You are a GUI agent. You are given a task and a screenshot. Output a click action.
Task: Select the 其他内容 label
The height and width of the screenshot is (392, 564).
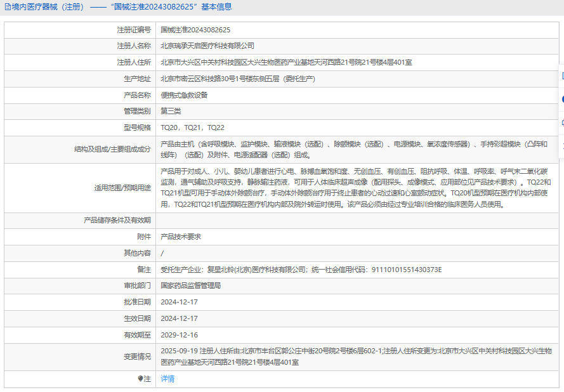(x=138, y=253)
